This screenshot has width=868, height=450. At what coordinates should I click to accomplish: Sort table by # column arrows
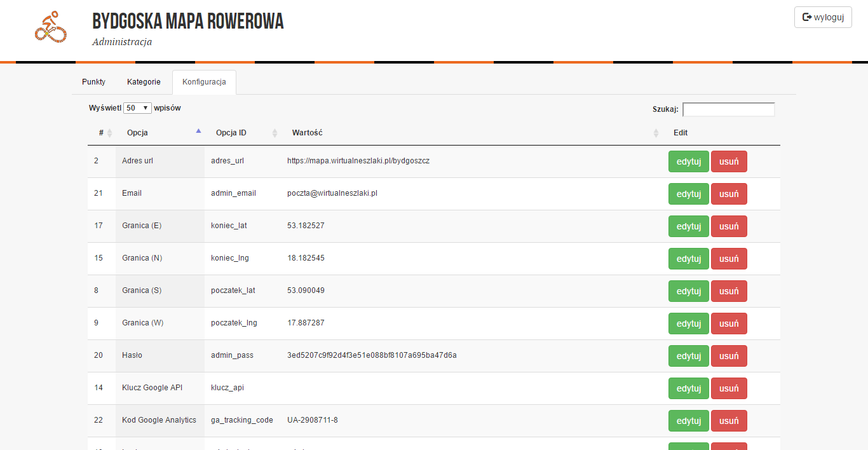[109, 133]
